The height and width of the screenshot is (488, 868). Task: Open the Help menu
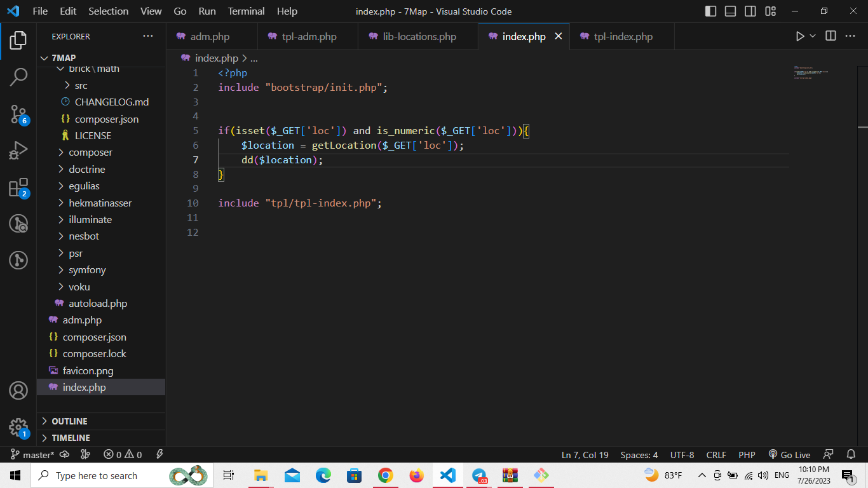tap(287, 11)
